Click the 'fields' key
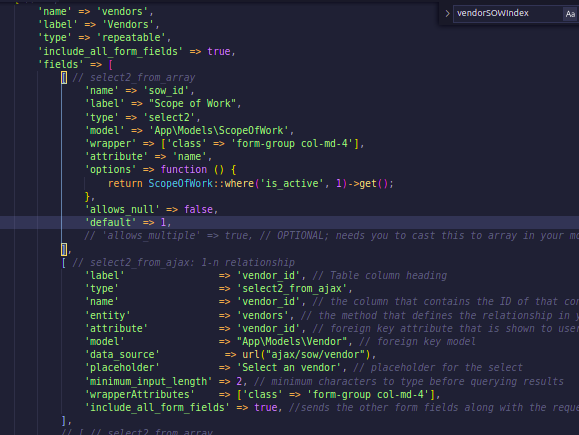 pyautogui.click(x=61, y=64)
